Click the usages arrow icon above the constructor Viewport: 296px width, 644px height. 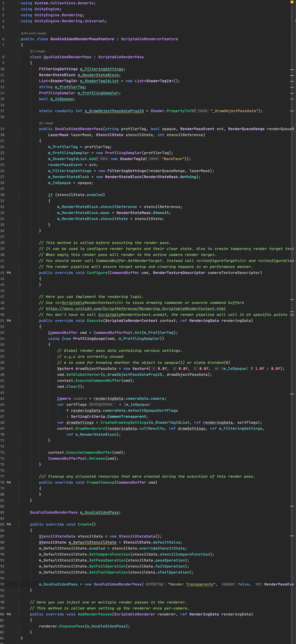(40, 123)
